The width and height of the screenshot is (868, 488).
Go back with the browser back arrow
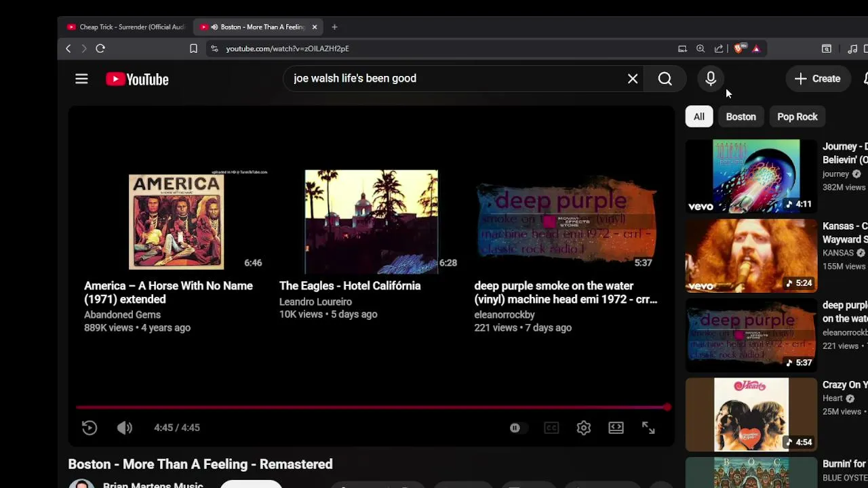coord(68,49)
